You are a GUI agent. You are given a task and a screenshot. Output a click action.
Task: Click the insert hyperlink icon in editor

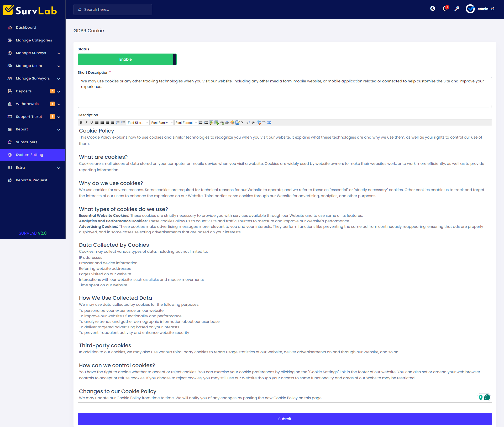click(x=222, y=123)
